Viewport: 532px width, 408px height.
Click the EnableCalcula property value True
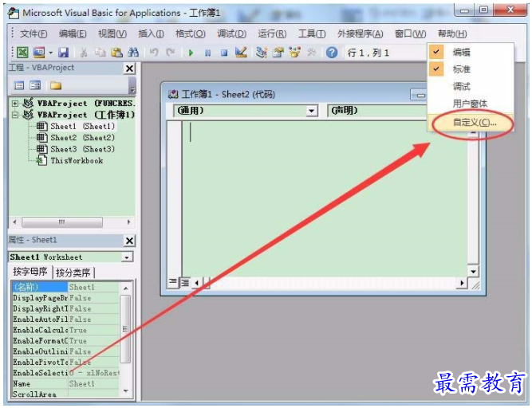click(x=93, y=330)
